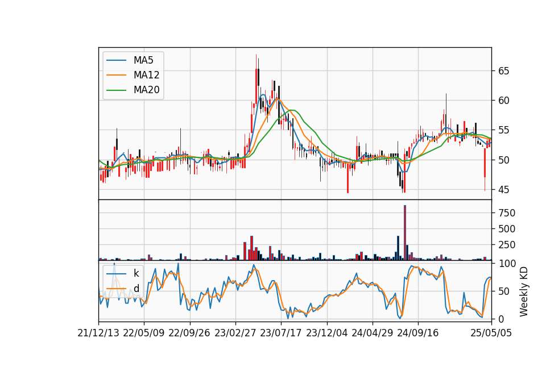
Task: Click the Weekly KD axis label
Action: [x=523, y=291]
